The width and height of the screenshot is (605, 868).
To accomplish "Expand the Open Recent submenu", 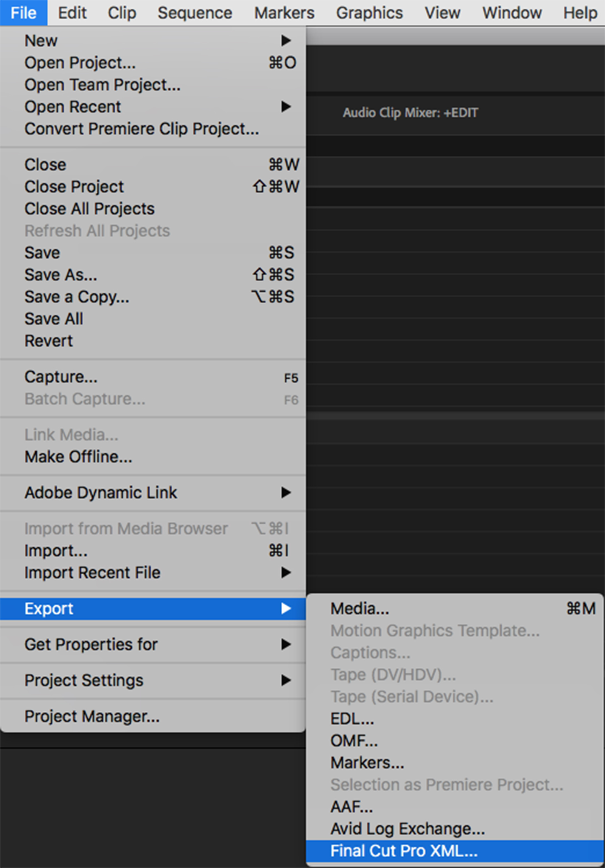I will (x=286, y=107).
